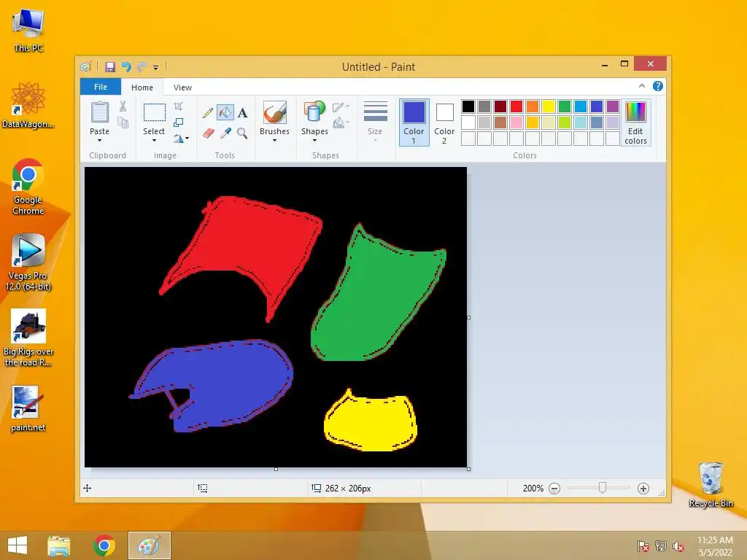Pick the orange color swatch
Viewport: 747px width, 560px height.
[x=533, y=106]
